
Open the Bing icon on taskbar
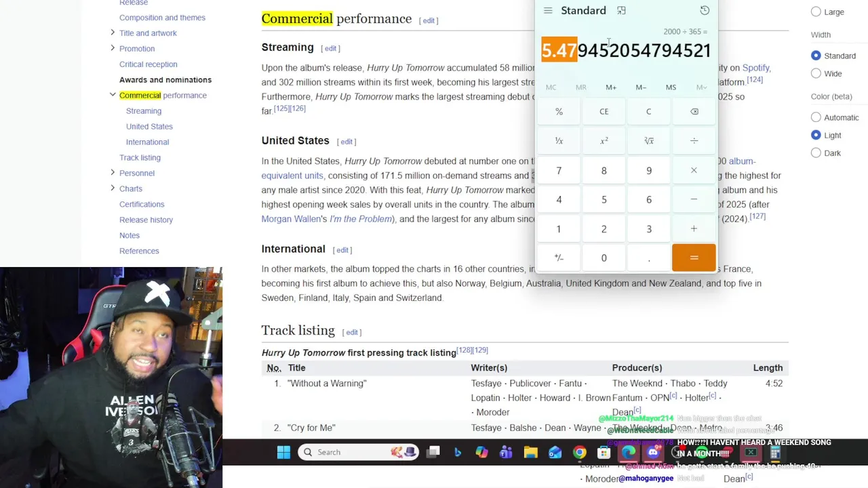tap(458, 452)
